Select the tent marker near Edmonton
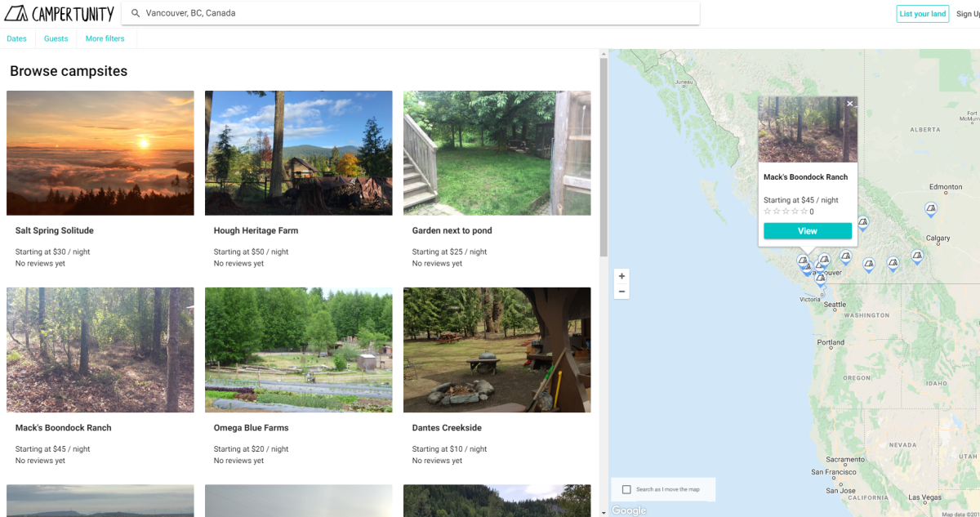 pos(930,209)
